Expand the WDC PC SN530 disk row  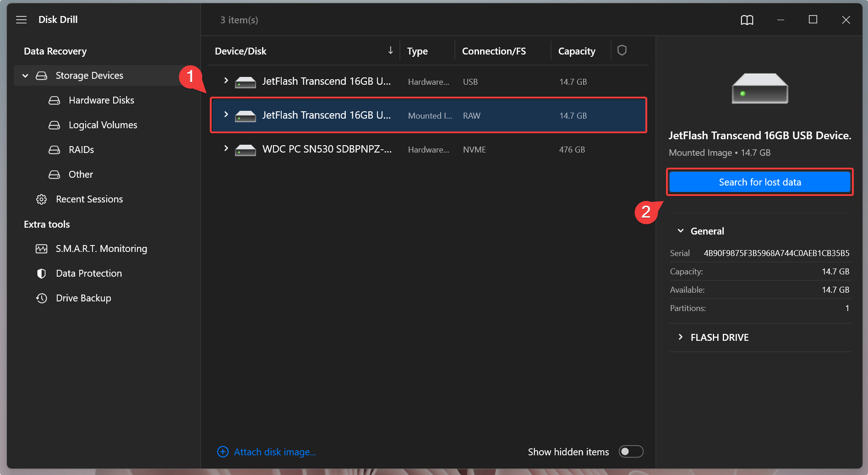[226, 148]
